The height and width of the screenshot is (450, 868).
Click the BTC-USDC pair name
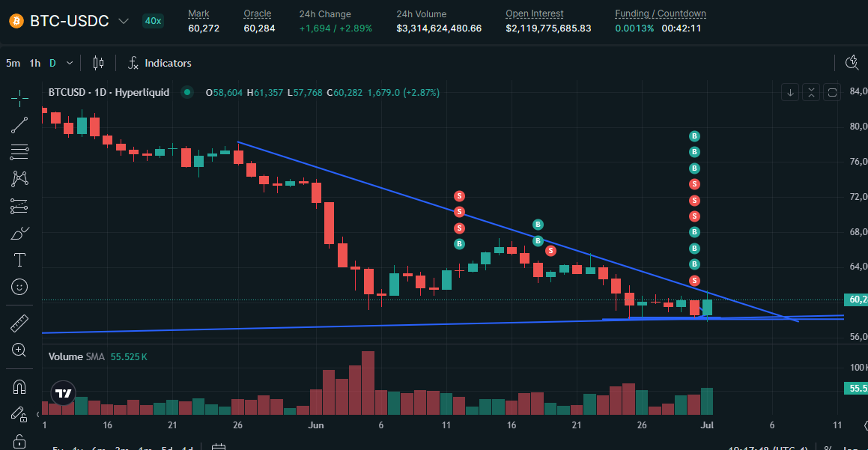pos(69,21)
